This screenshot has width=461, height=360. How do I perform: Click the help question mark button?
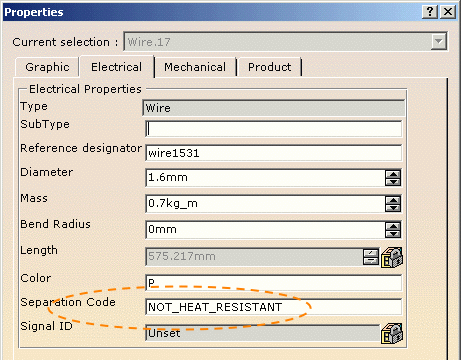pos(430,12)
